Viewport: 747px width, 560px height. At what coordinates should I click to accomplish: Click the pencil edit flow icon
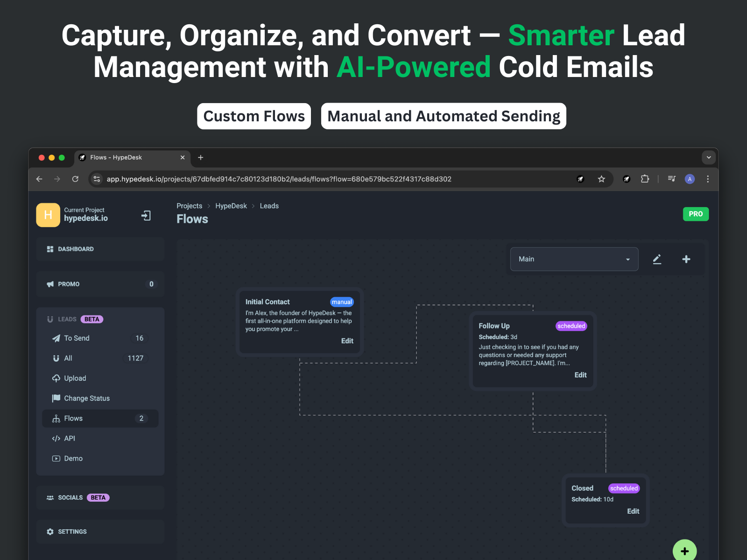[657, 259]
